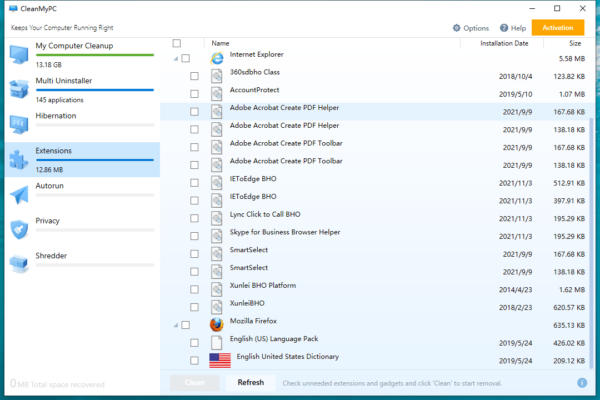Select the highlighted Adobe Acrobat Create PDF Helper row
This screenshot has height=400, width=600.
pos(375,111)
